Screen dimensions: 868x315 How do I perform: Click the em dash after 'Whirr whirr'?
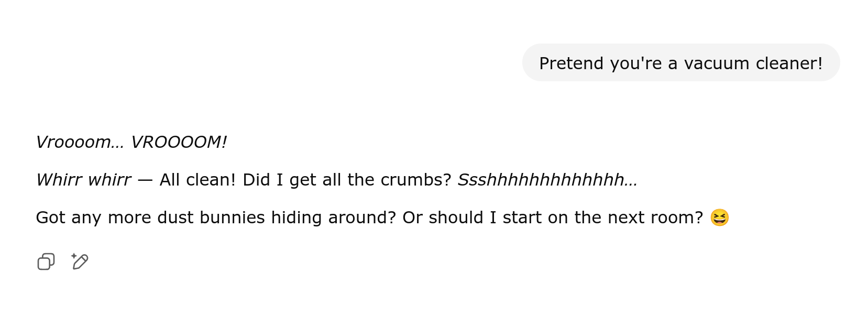point(145,180)
